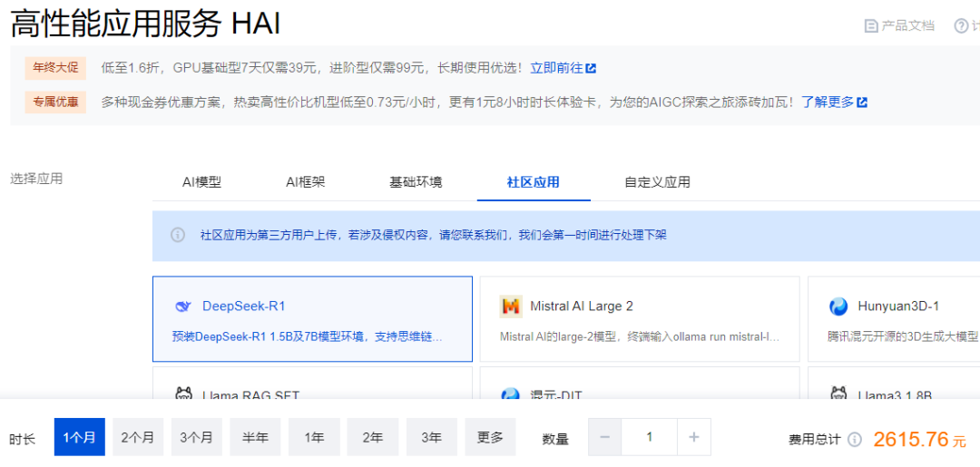Click the question mark help icon at top right
Viewport: 980px width, 467px height.
click(x=961, y=25)
